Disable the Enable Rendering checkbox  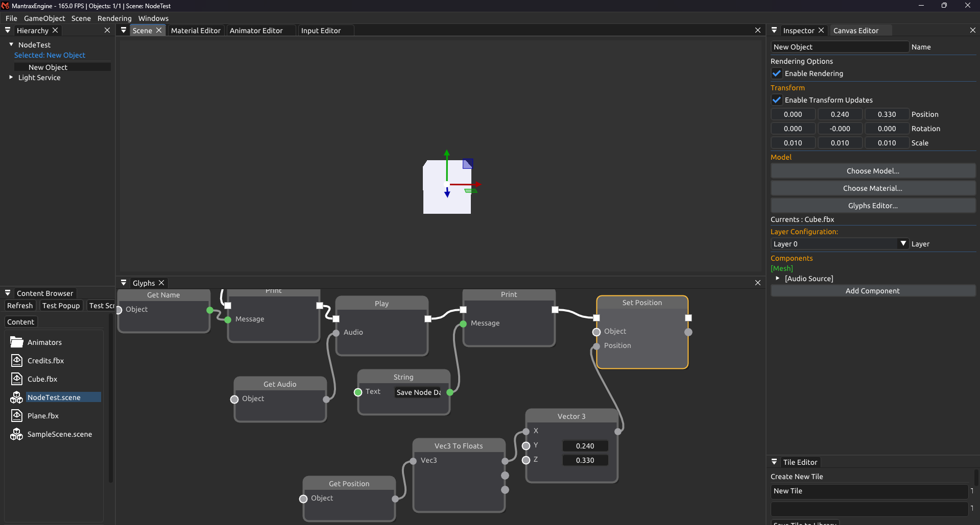(x=777, y=73)
